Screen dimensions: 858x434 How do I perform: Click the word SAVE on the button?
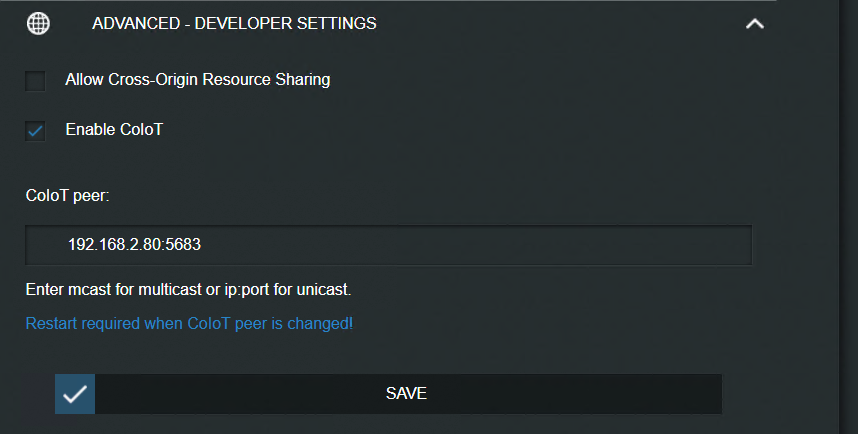[x=406, y=394]
